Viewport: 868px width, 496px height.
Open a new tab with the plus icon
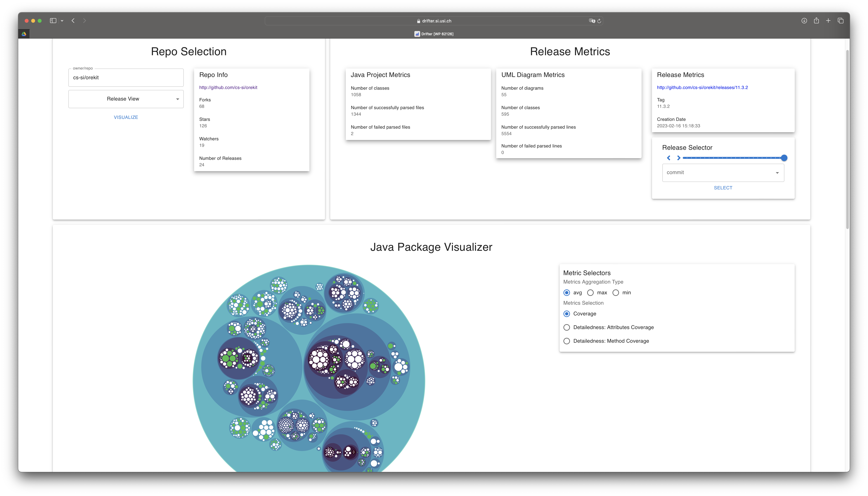(828, 21)
